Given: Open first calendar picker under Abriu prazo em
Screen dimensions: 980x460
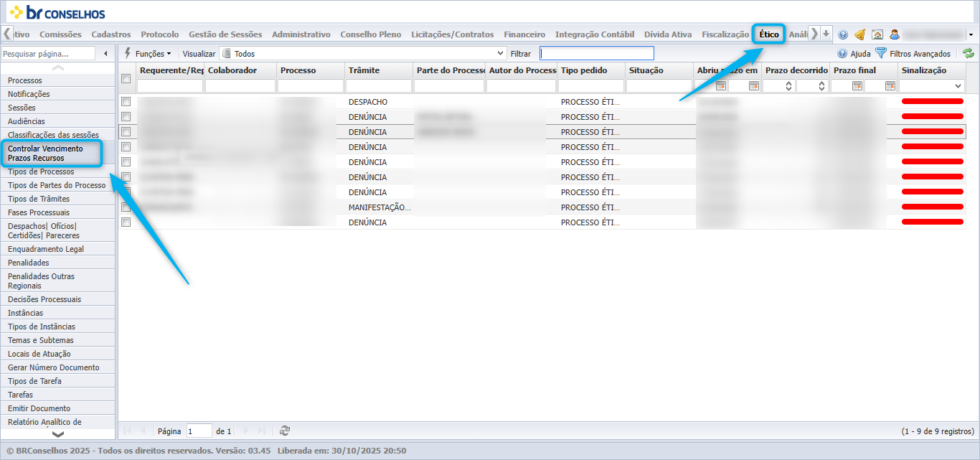Looking at the screenshot, I should (721, 85).
